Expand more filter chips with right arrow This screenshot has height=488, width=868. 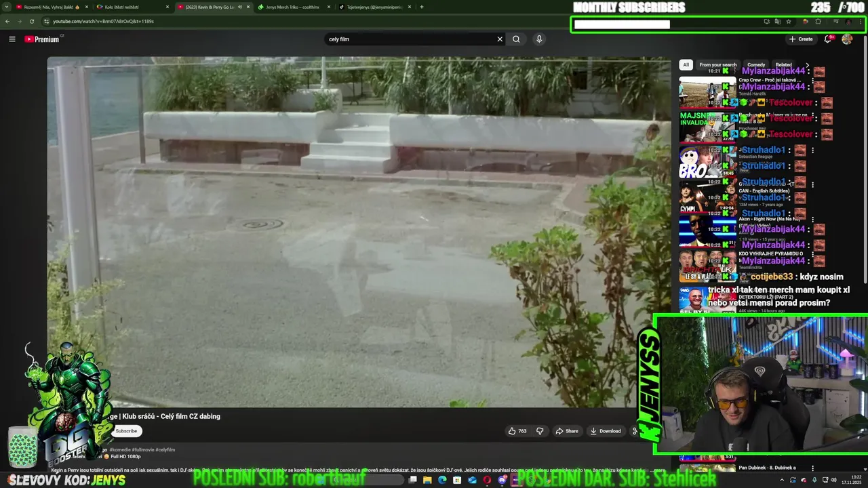click(807, 65)
